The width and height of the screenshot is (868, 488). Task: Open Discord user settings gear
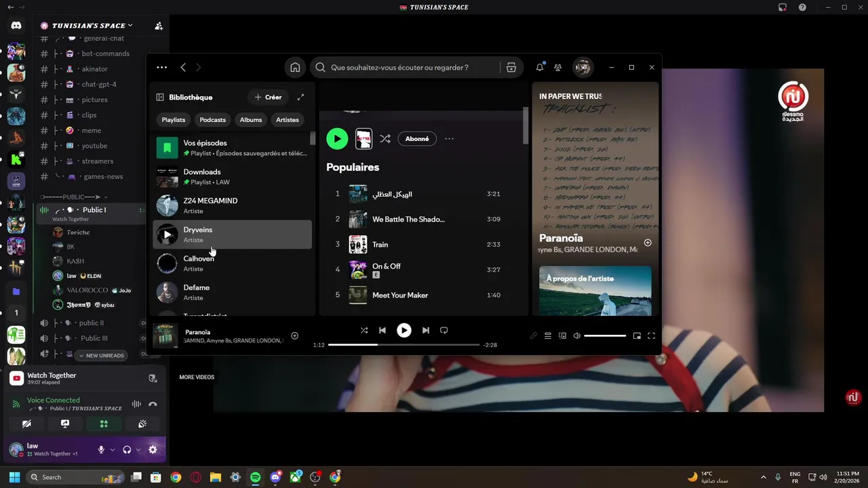click(x=153, y=449)
